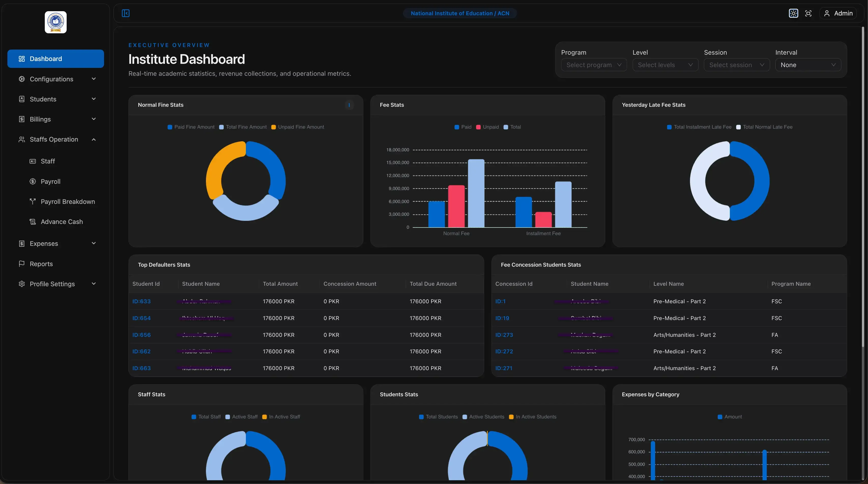
Task: Open the defaulter link ID:633
Action: tap(141, 301)
